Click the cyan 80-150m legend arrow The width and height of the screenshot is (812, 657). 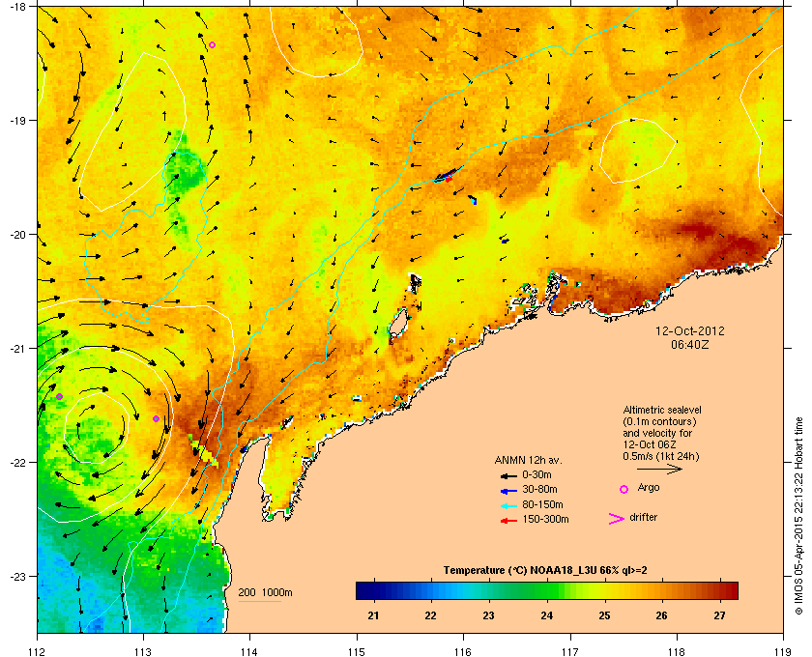coord(508,506)
